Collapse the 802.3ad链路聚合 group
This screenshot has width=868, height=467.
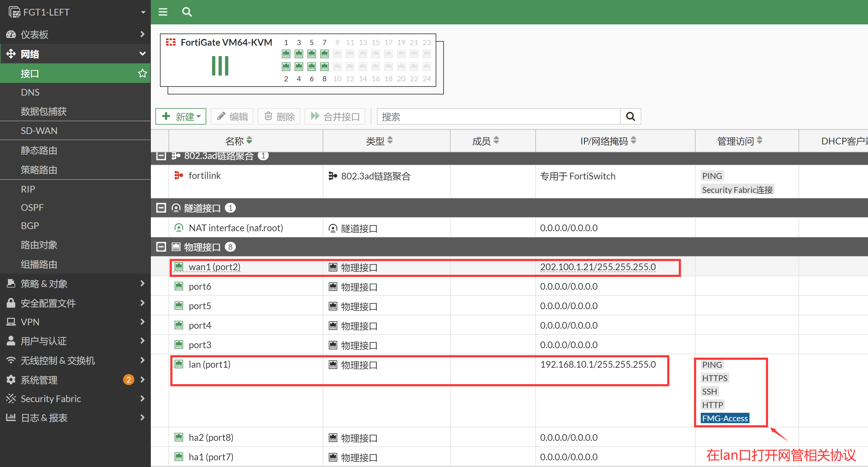pos(161,156)
